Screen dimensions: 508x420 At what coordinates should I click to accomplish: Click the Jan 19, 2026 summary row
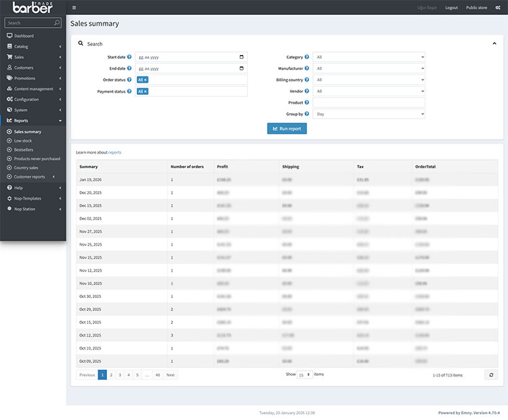(287, 180)
